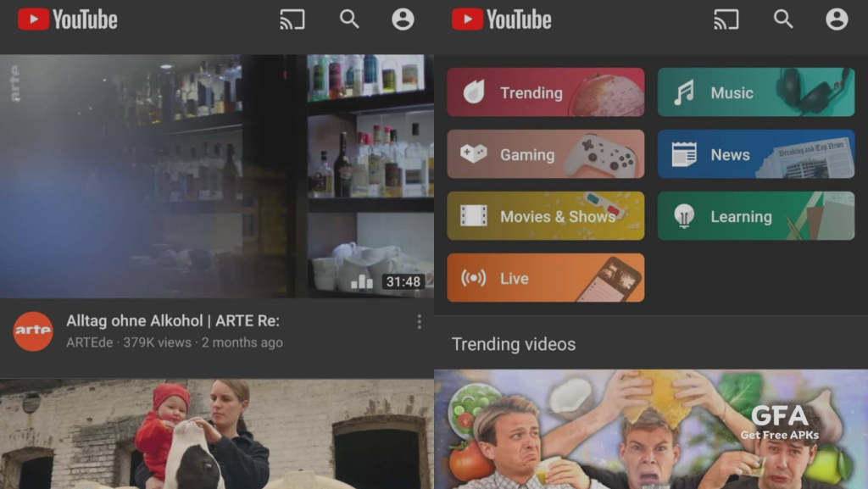The image size is (868, 489).
Task: Tap the 31:48 duration badge
Action: pyautogui.click(x=403, y=282)
